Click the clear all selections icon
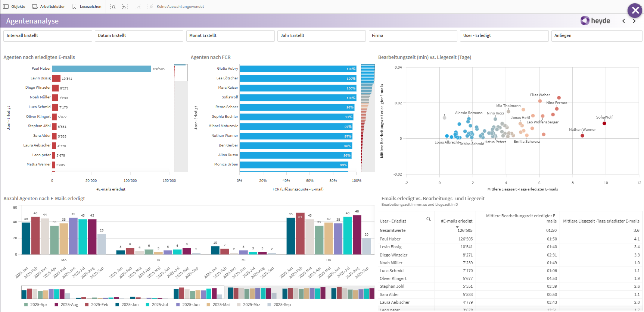This screenshot has width=644, height=312. tap(150, 7)
